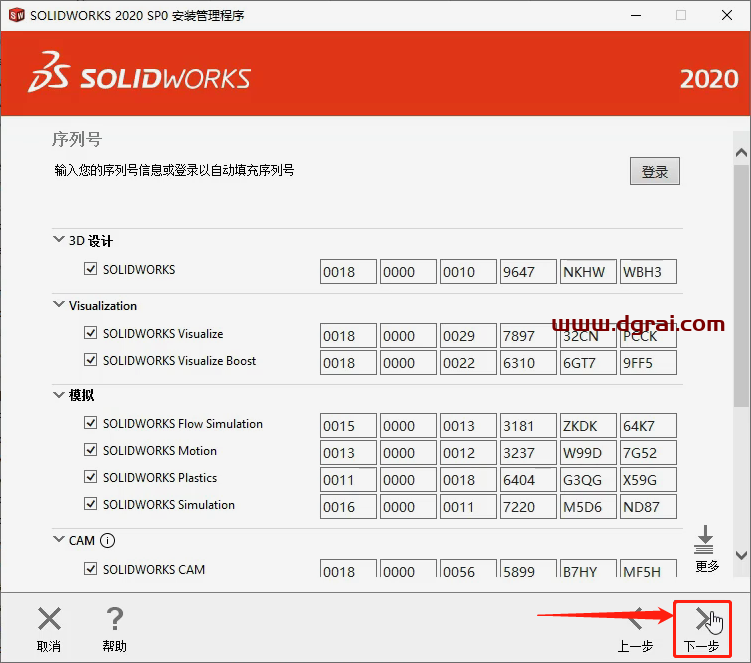Click SOLIDWORKS serial field containing 0018
The height and width of the screenshot is (663, 751).
(x=348, y=272)
